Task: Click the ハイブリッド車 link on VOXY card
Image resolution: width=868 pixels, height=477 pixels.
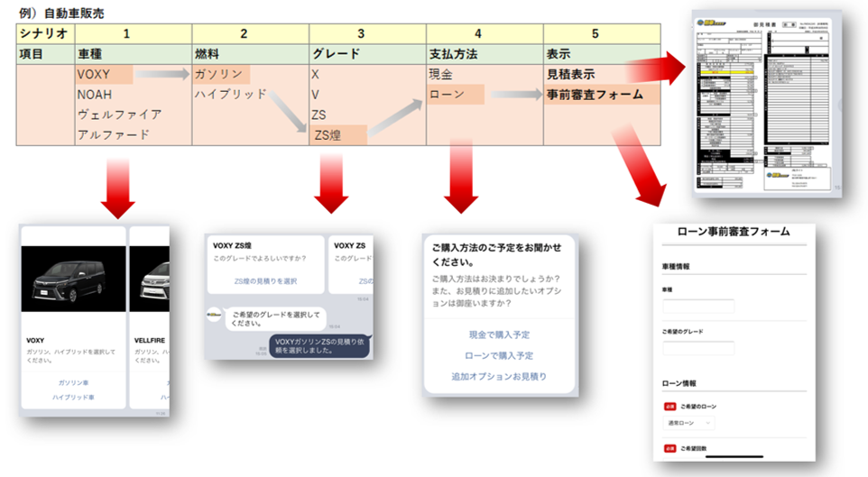Action: (74, 397)
